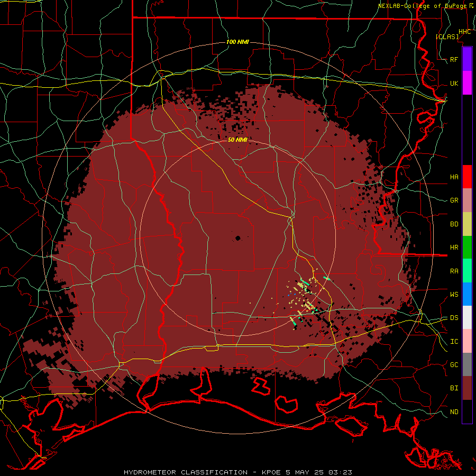Click the '100 NMI' range ring label
This screenshot has height=476, width=476.
tap(237, 42)
